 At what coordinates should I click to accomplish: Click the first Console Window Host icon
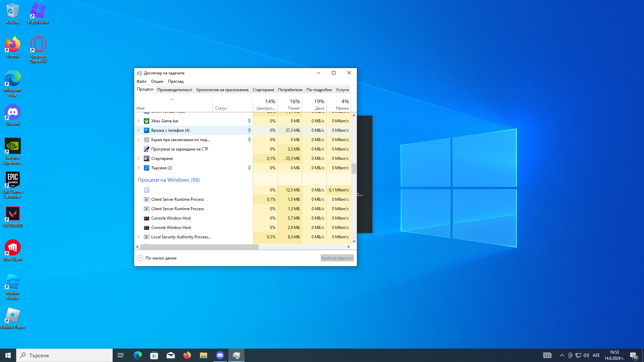tap(147, 218)
